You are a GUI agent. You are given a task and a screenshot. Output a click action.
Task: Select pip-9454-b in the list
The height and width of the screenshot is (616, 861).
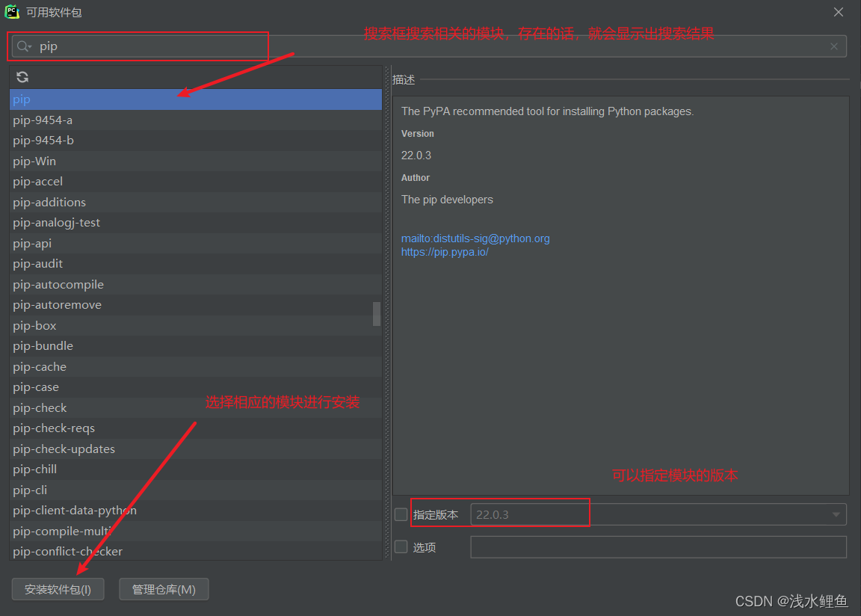(x=196, y=141)
